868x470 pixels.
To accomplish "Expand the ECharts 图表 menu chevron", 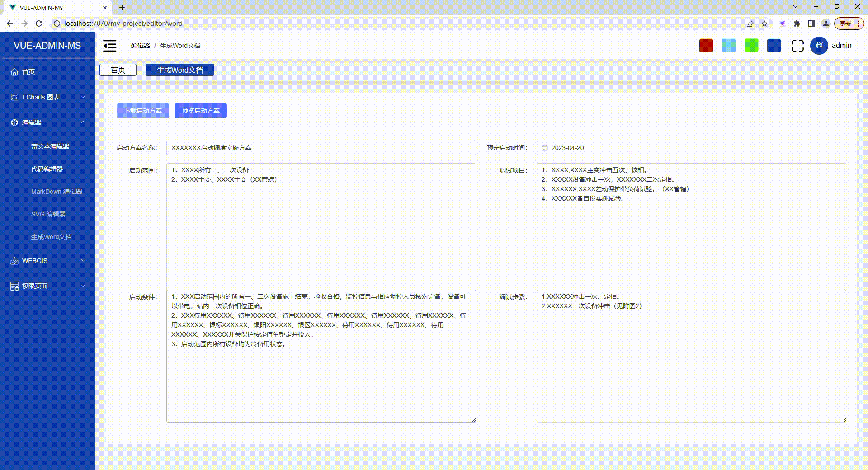I will pyautogui.click(x=83, y=97).
